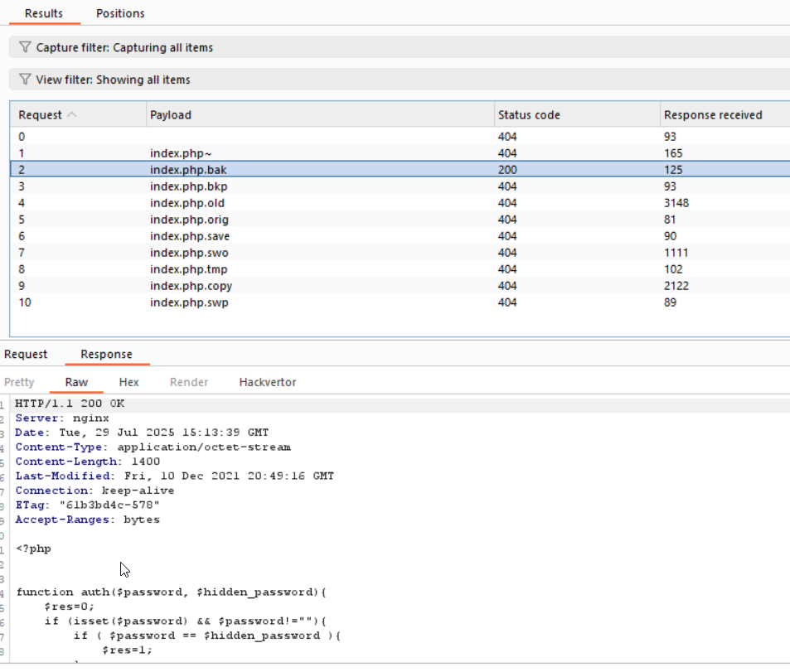This screenshot has width=790, height=672.
Task: Click the View filter funnel icon
Action: 25,80
